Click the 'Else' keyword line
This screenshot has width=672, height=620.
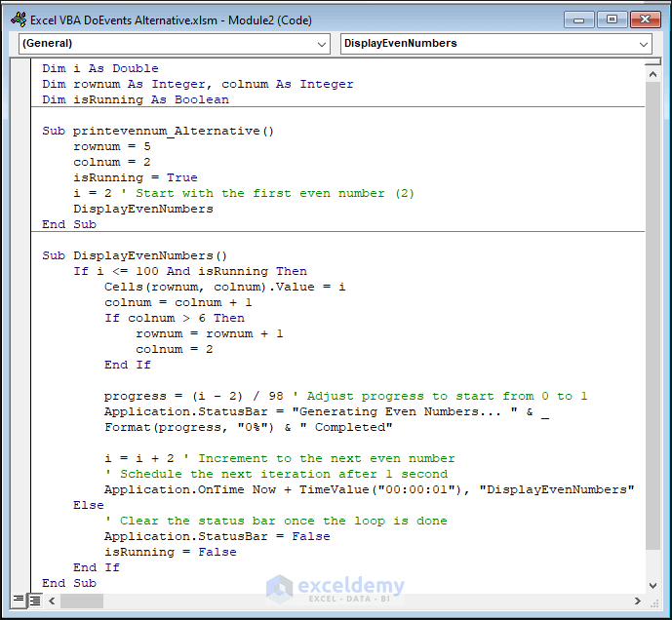(x=89, y=505)
